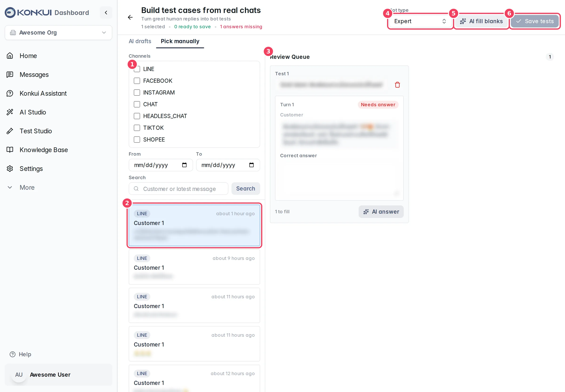Switch to the AI drafts tab
The width and height of the screenshot is (565, 392).
pos(140,41)
